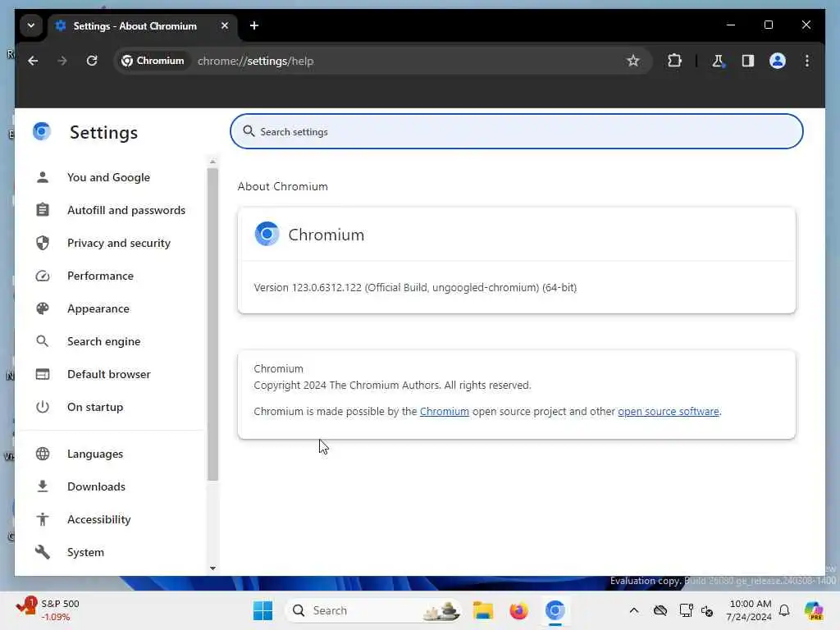
Task: Click the sidebar scrollbar thumb
Action: point(212,325)
